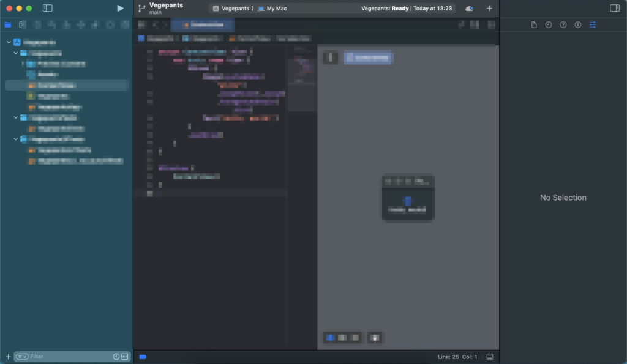Open the Source Control navigator icon
Viewport: 627px width, 364px height.
click(22, 25)
